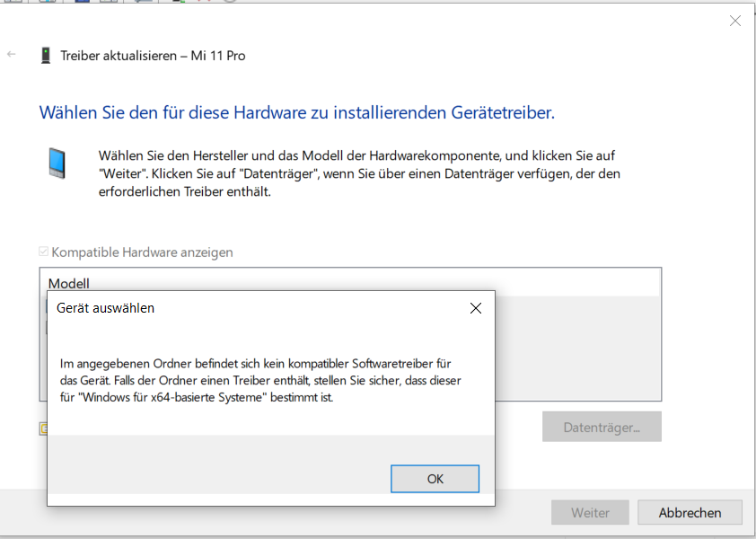Confirm the error dialog with OK
The width and height of the screenshot is (756, 539).
(435, 479)
